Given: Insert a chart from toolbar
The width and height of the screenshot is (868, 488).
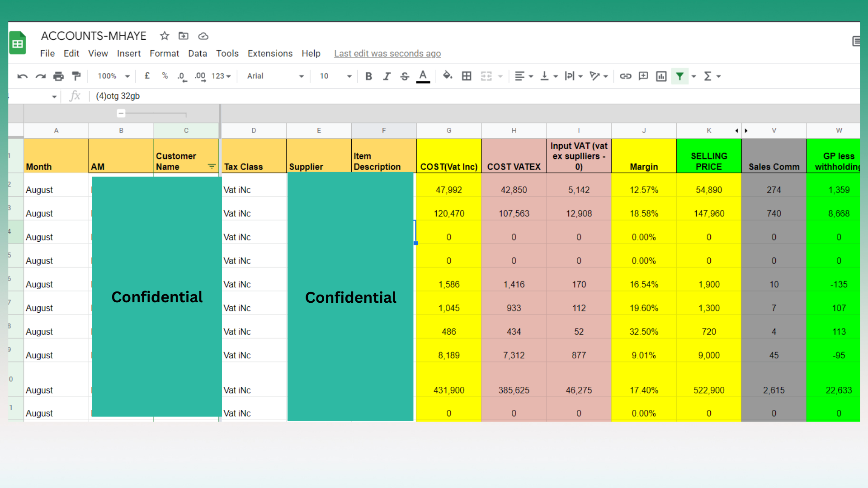Looking at the screenshot, I should click(x=661, y=76).
